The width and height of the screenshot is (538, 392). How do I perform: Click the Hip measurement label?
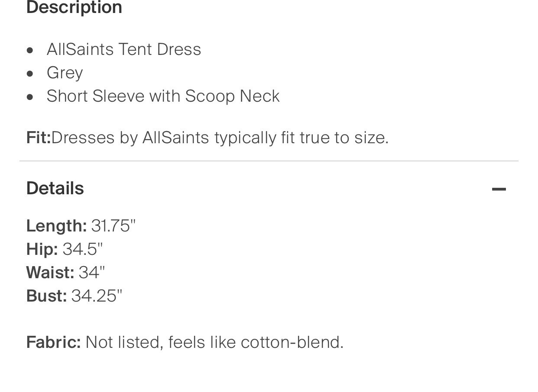point(41,249)
